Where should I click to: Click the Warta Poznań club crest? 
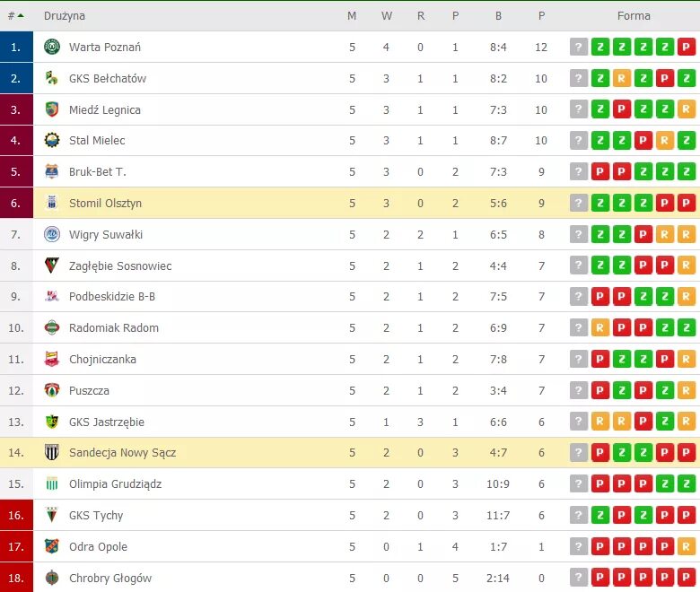(x=52, y=47)
